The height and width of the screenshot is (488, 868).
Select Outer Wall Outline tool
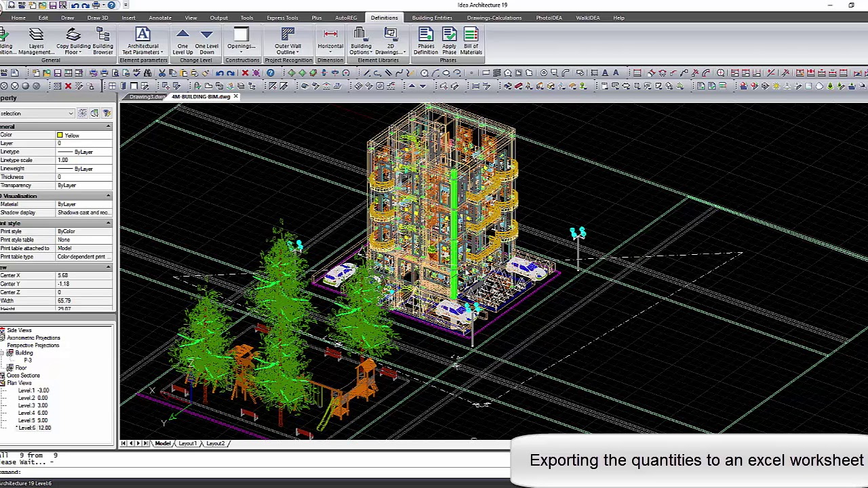288,41
